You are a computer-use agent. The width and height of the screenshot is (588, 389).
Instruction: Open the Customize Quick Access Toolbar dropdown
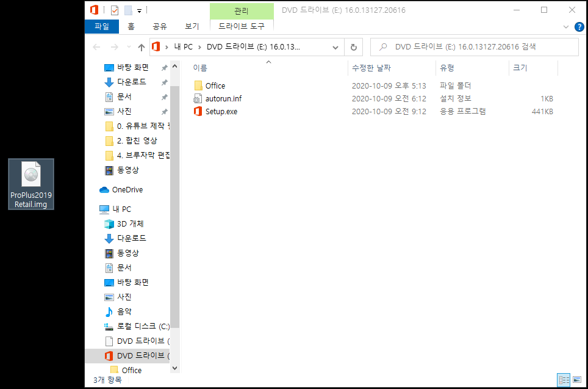click(139, 11)
